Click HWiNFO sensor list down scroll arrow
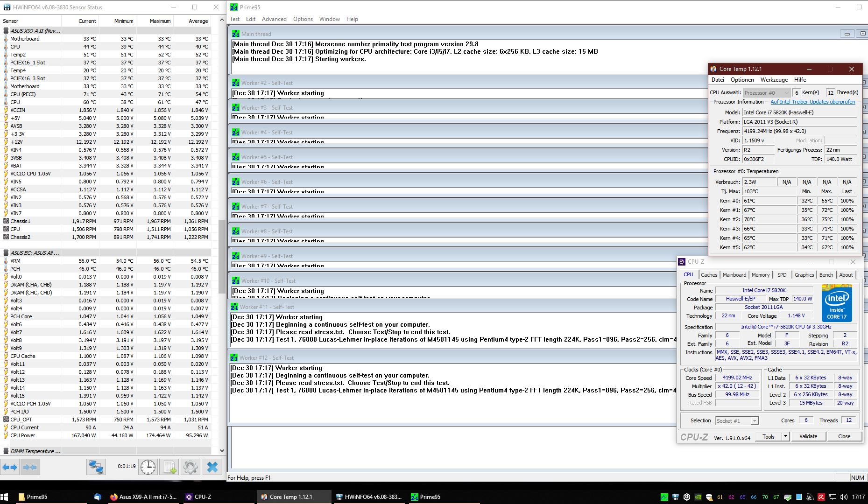Viewport: 868px width, 504px height. [x=222, y=451]
